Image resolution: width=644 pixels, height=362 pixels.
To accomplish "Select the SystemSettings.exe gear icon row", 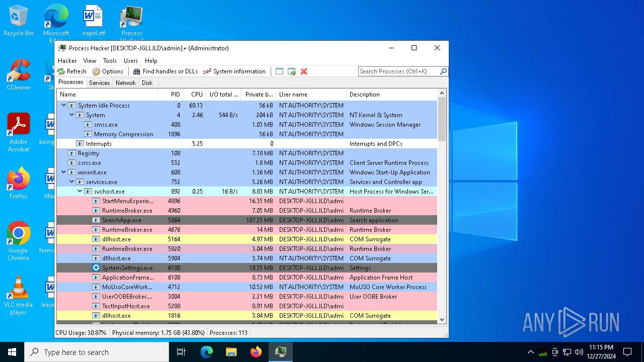I will point(247,267).
